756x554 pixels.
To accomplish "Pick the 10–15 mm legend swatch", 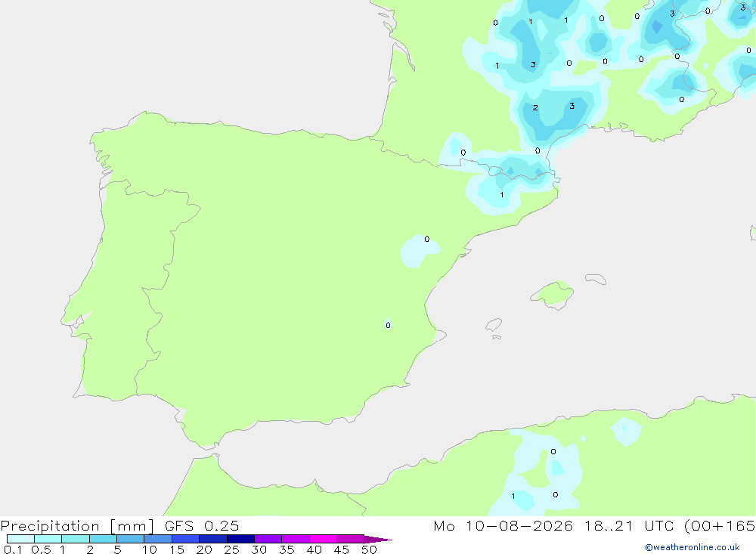I will pyautogui.click(x=158, y=539).
